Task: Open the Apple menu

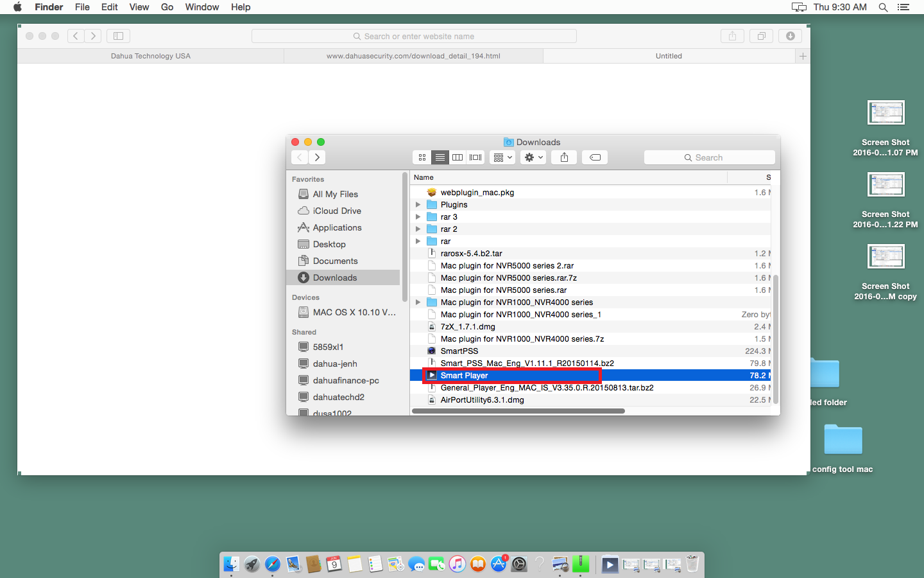Action: click(x=17, y=7)
